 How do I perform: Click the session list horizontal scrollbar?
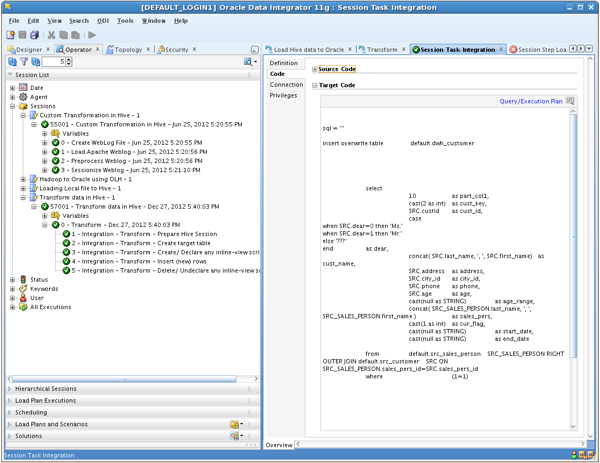point(124,379)
